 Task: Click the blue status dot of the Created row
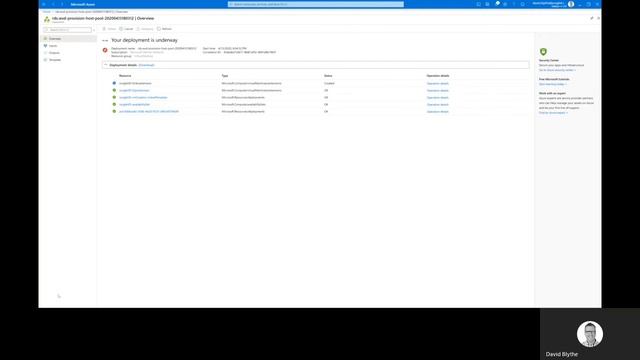tap(114, 83)
